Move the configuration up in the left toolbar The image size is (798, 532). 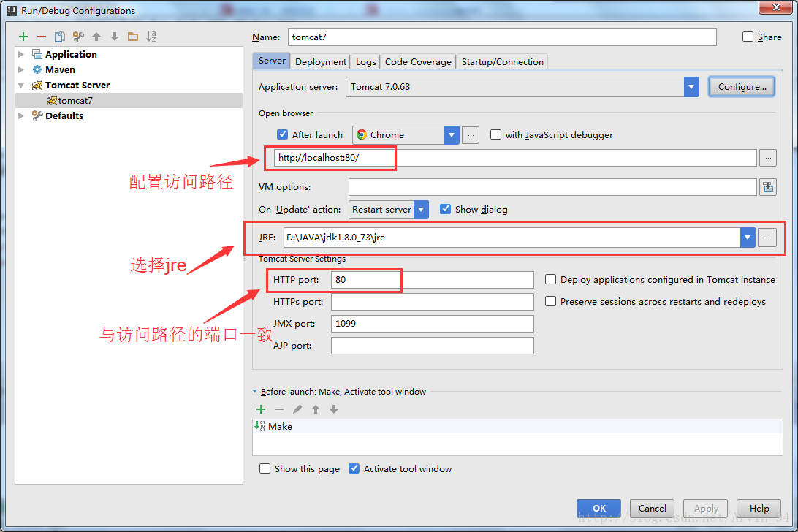[96, 37]
